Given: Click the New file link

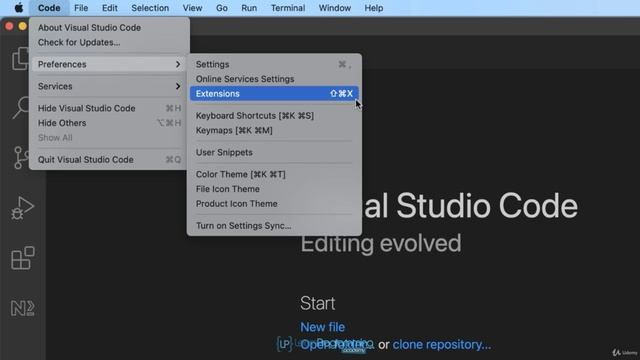Looking at the screenshot, I should click(x=322, y=327).
